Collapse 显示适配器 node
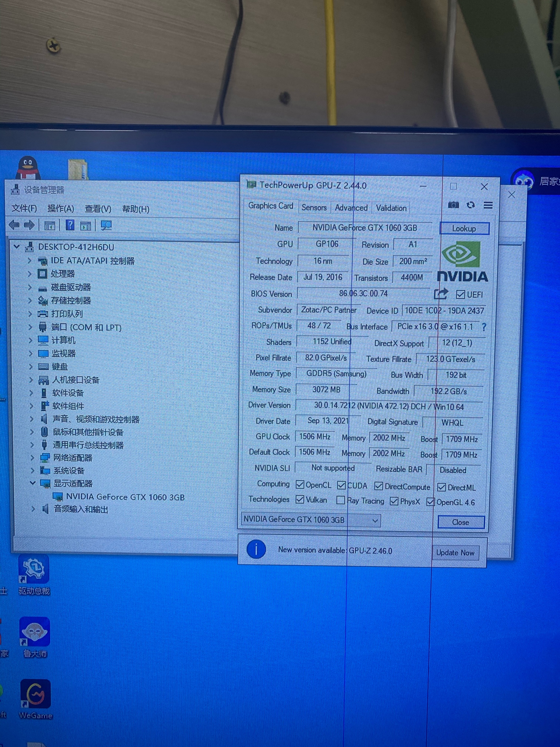The image size is (560, 747). (33, 483)
